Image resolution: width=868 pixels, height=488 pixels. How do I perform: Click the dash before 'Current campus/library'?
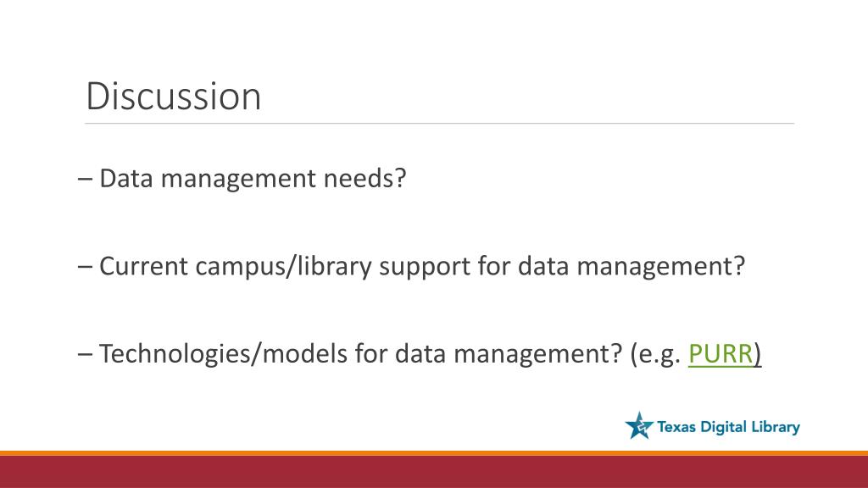[86, 267]
